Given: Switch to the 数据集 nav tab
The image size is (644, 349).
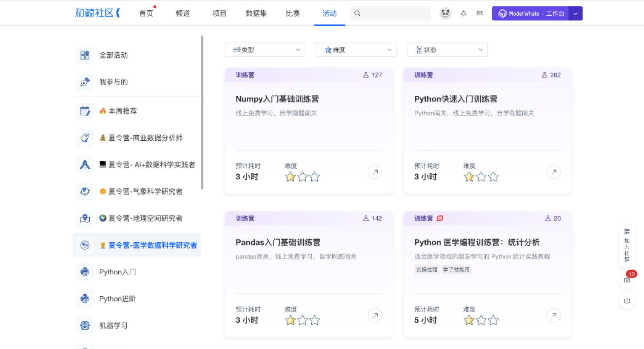Looking at the screenshot, I should pos(256,14).
